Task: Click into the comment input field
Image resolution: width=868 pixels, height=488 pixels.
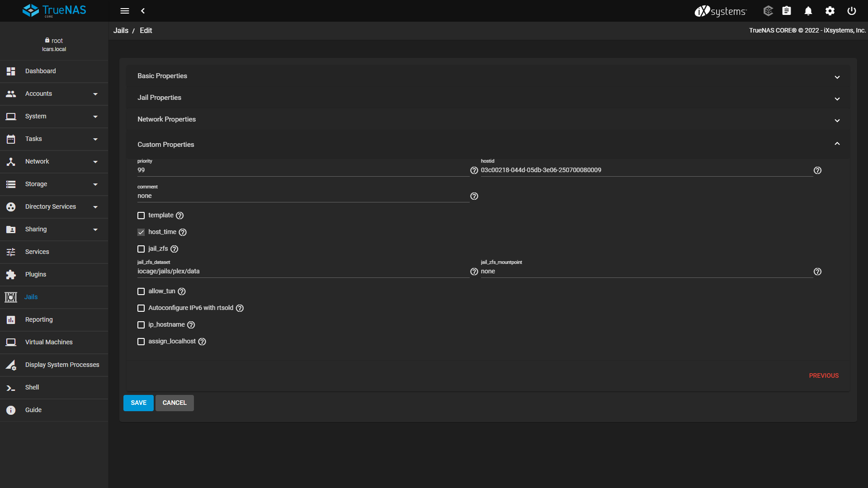Action: coord(303,196)
